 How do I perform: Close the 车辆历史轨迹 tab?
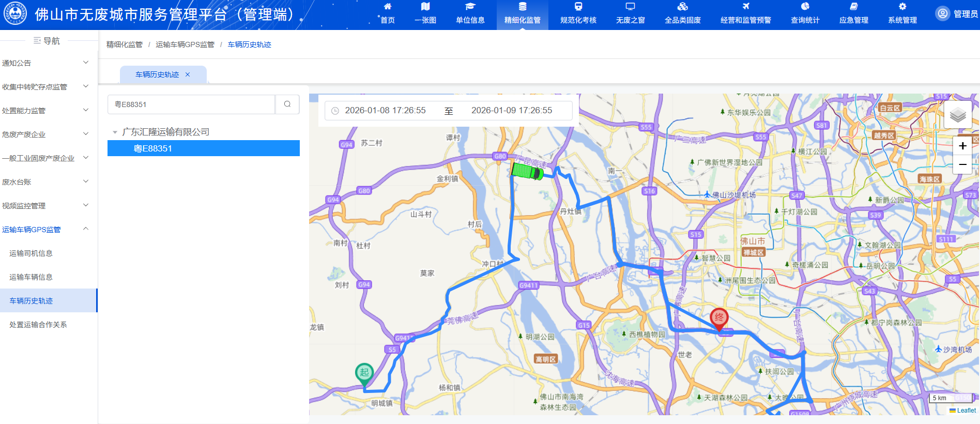tap(188, 74)
